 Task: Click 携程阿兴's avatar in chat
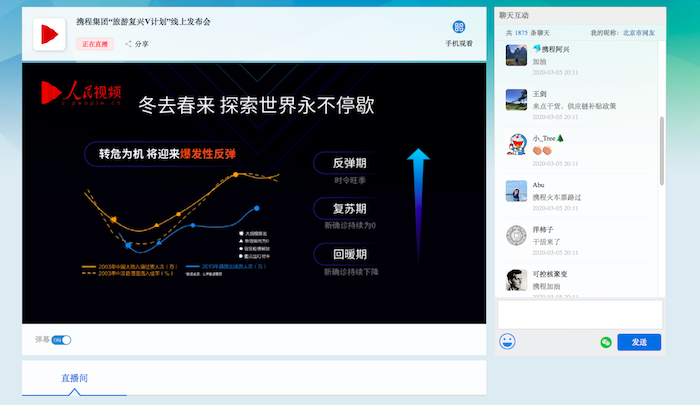pyautogui.click(x=516, y=55)
